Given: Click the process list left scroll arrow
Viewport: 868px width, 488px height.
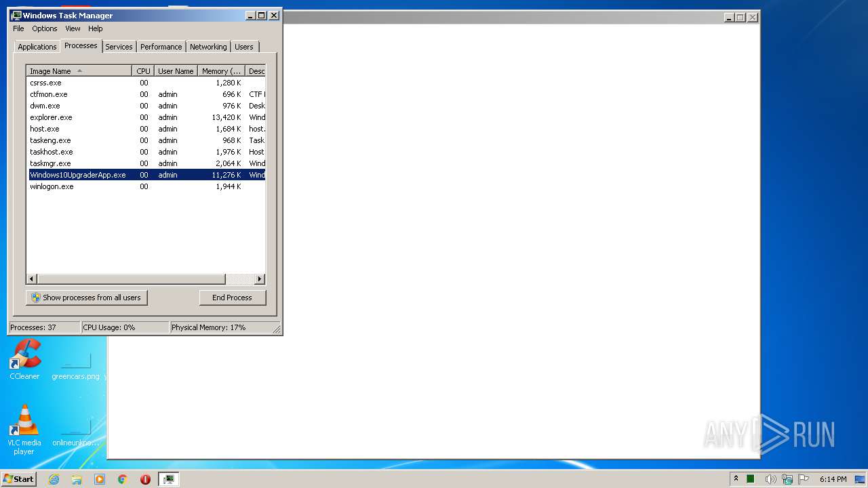Looking at the screenshot, I should pos(32,279).
